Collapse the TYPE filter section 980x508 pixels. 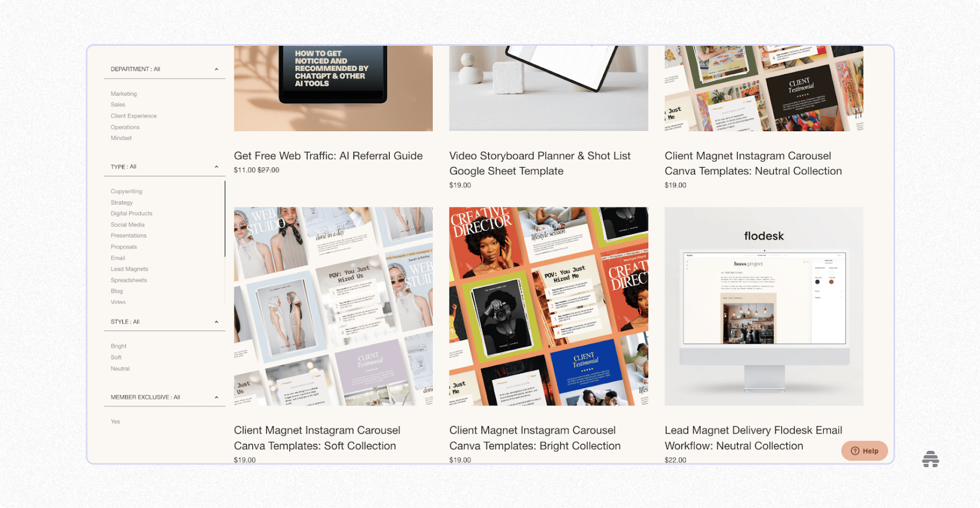pos(216,167)
